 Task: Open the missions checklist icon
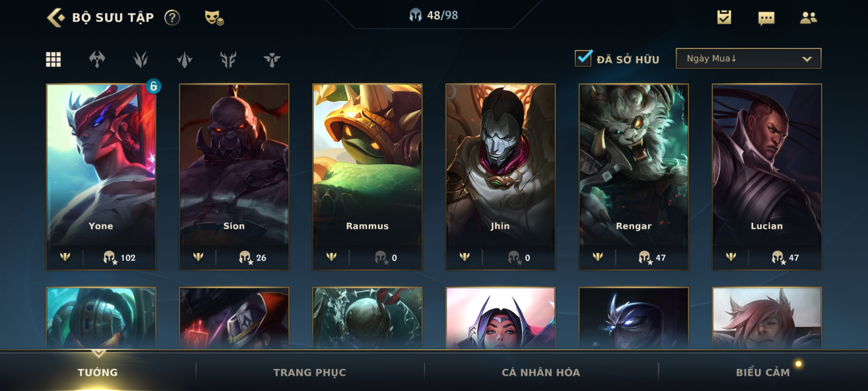coord(724,17)
